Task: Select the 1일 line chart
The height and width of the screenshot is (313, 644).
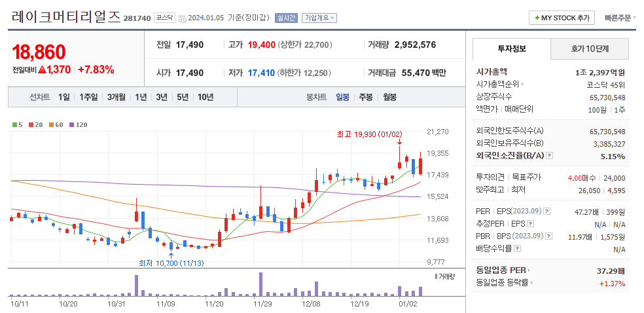Action: click(x=64, y=98)
